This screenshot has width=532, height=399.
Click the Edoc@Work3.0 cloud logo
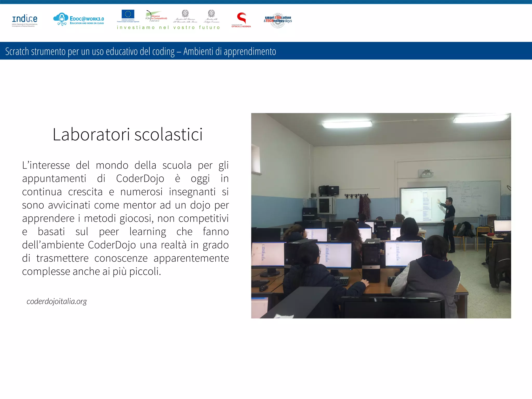coord(78,19)
